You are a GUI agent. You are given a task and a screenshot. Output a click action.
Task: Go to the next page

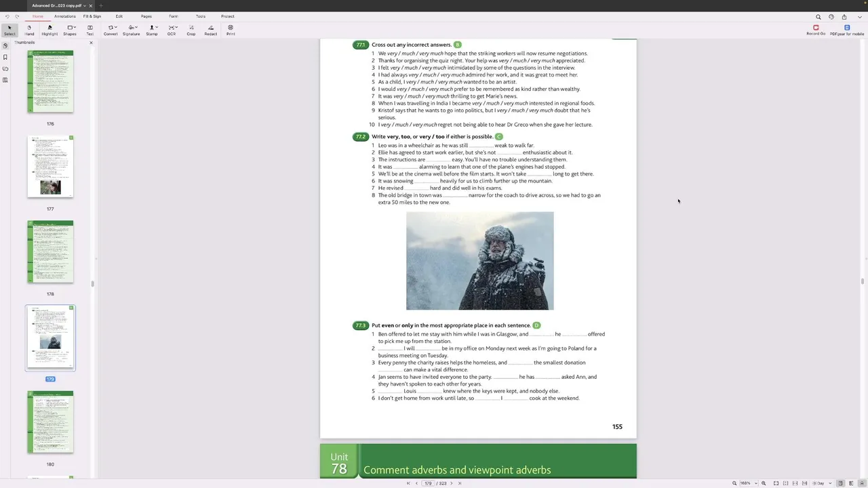tap(452, 483)
